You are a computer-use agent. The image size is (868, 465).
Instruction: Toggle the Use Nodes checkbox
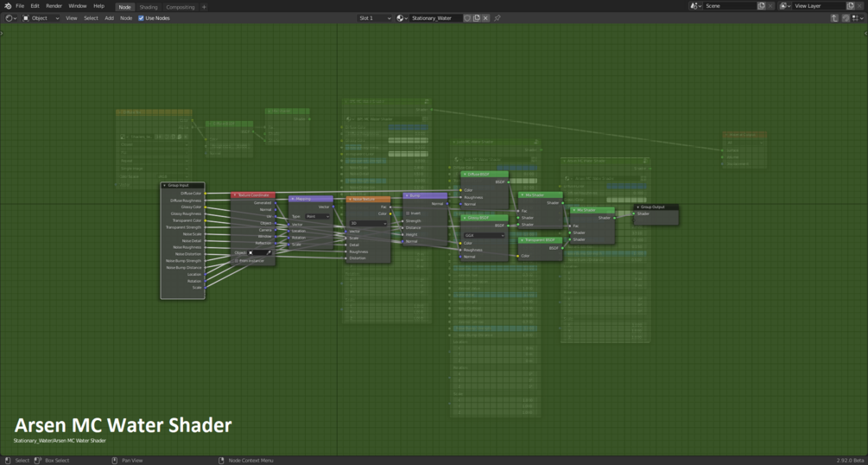pos(141,18)
